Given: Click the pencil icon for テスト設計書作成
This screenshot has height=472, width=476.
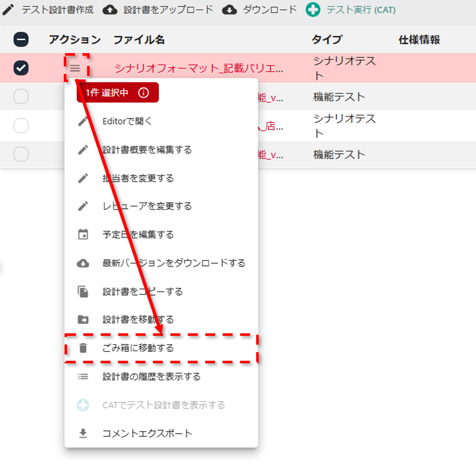Looking at the screenshot, I should (8, 10).
